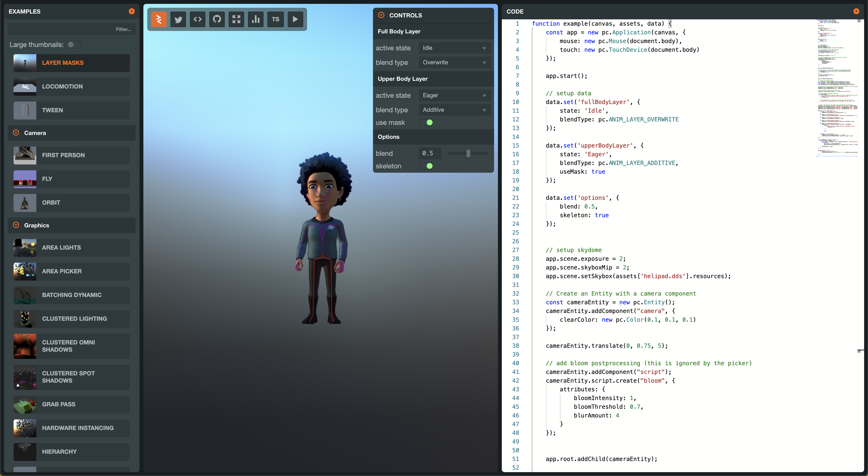
Task: Disable the use mask toggle
Action: 426,123
